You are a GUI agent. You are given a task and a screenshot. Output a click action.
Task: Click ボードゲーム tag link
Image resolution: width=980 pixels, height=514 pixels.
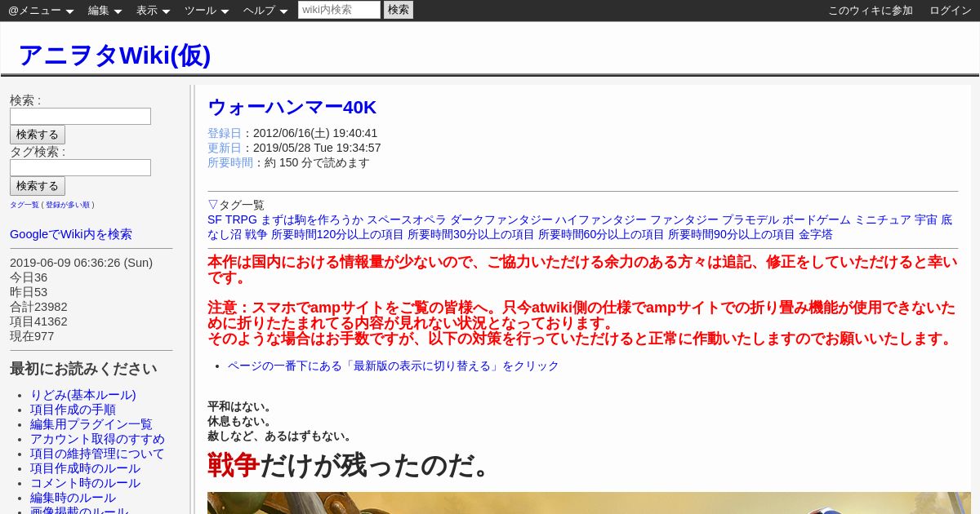tap(817, 219)
